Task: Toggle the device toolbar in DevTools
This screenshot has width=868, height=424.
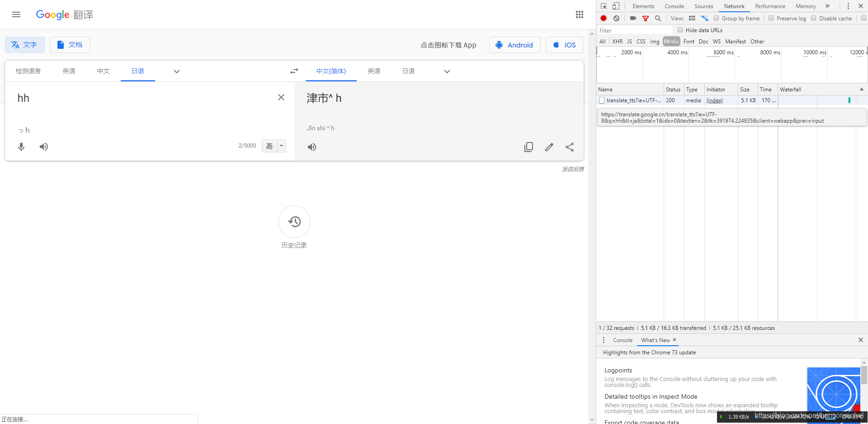Action: [x=616, y=6]
